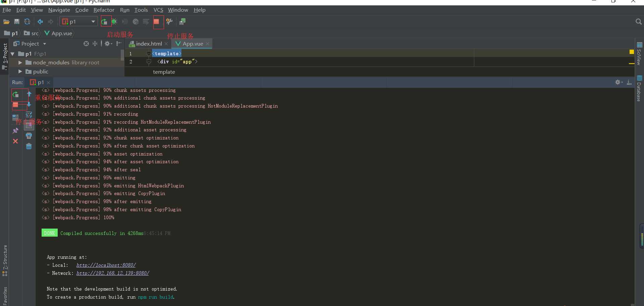
Task: Open the Refactor menu
Action: coord(104,10)
